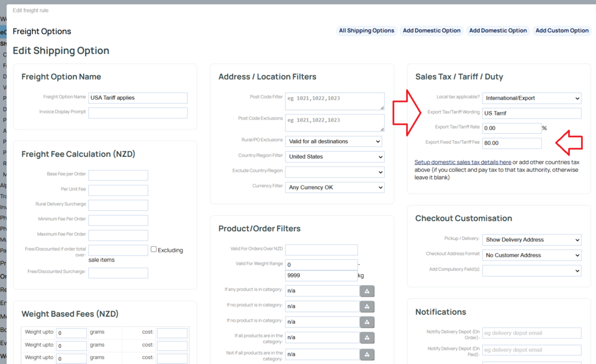Go to All Shipping Options
The width and height of the screenshot is (596, 364).
pos(366,30)
